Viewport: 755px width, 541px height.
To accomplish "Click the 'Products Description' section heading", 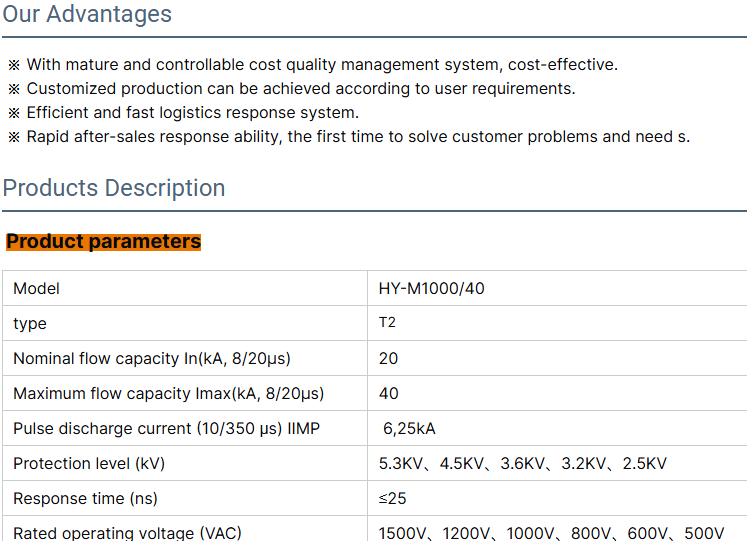I will 114,188.
